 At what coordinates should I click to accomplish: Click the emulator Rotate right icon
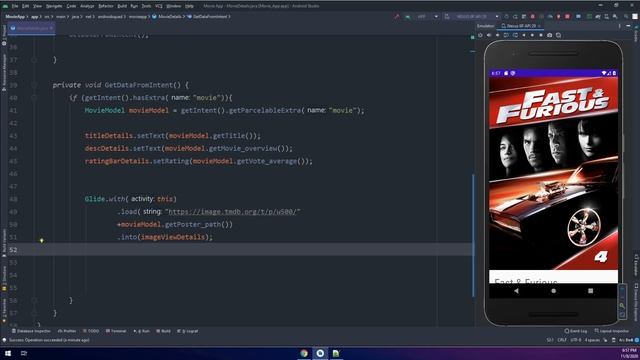[x=515, y=35]
